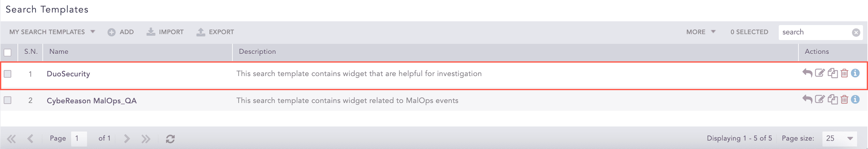The width and height of the screenshot is (868, 149).
Task: Focus the page number input field
Action: click(x=79, y=138)
